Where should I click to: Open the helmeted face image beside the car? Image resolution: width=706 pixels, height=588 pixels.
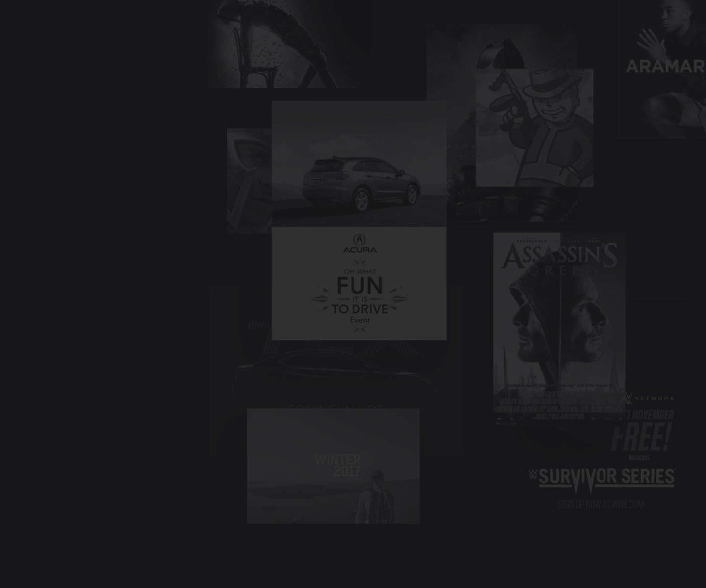pyautogui.click(x=249, y=181)
